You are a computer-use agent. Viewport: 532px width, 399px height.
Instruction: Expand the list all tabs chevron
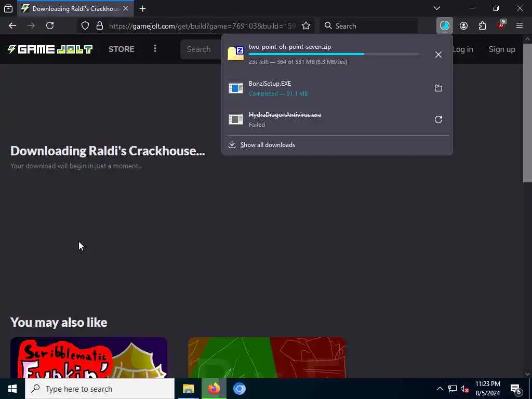pos(437,8)
